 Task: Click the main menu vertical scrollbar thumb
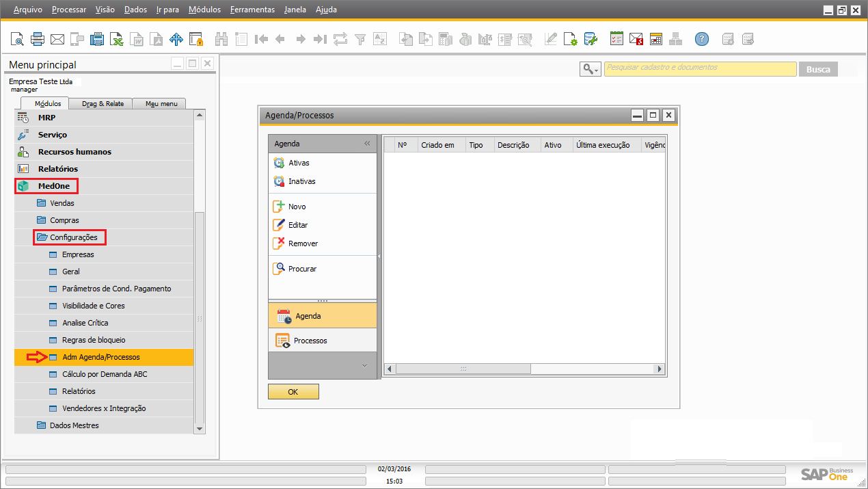(200, 318)
